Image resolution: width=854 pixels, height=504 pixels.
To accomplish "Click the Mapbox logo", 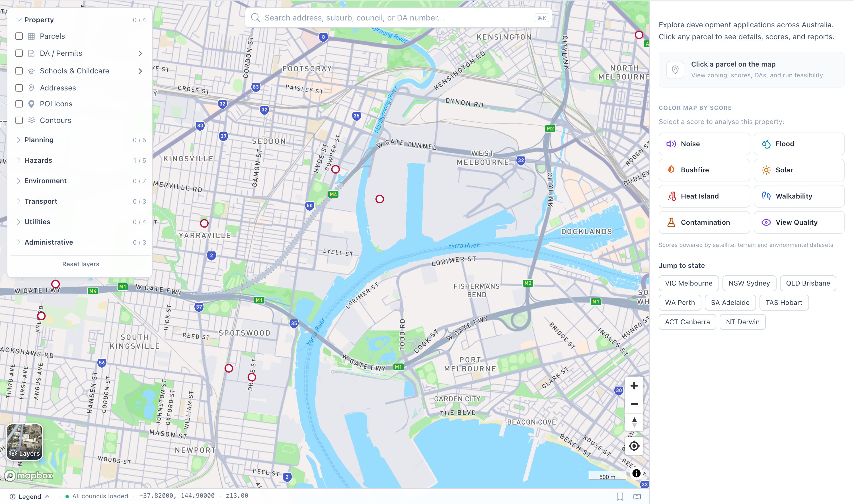I will click(x=28, y=476).
